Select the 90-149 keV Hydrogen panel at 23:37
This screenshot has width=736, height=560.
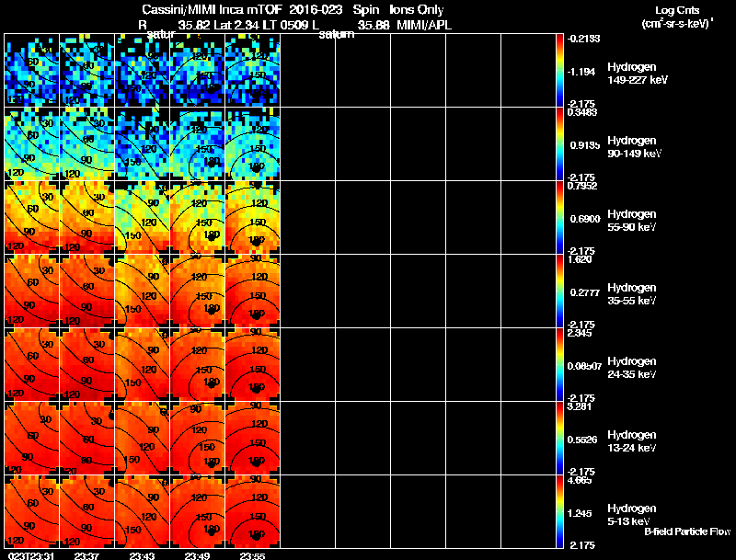click(x=86, y=144)
